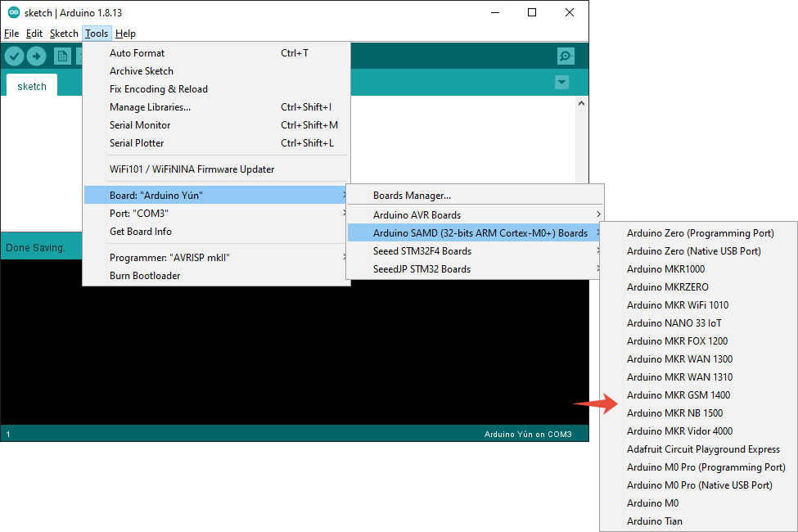Viewport: 798px width, 532px height.
Task: Click Get Board Info menu entry
Action: (x=140, y=232)
